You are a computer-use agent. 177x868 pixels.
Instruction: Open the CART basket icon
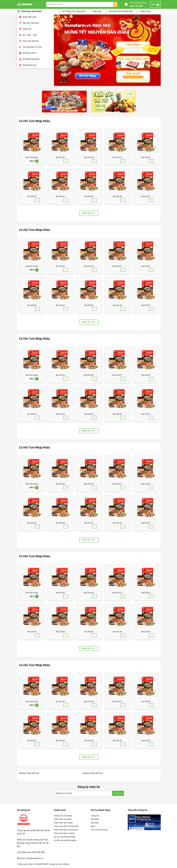[155, 4]
